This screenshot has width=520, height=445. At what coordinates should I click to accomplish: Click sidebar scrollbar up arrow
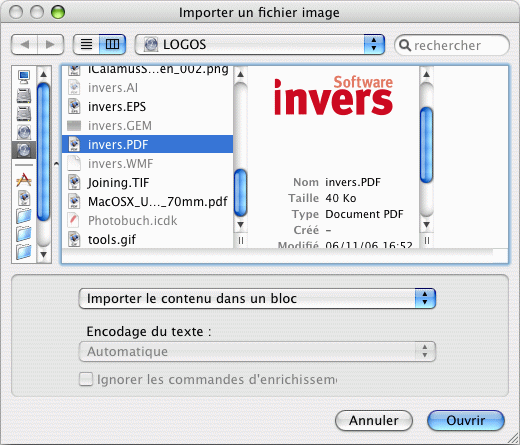[43, 74]
